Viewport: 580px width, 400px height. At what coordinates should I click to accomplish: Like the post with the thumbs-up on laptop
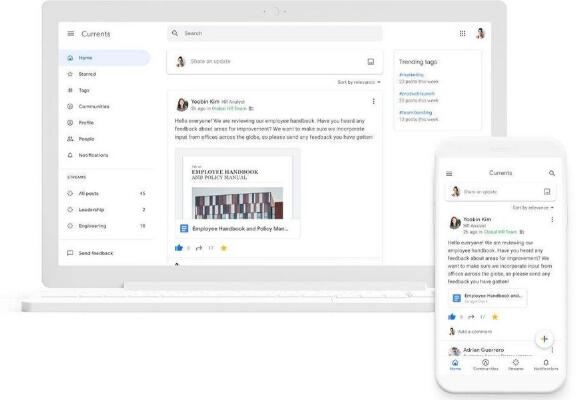(179, 248)
